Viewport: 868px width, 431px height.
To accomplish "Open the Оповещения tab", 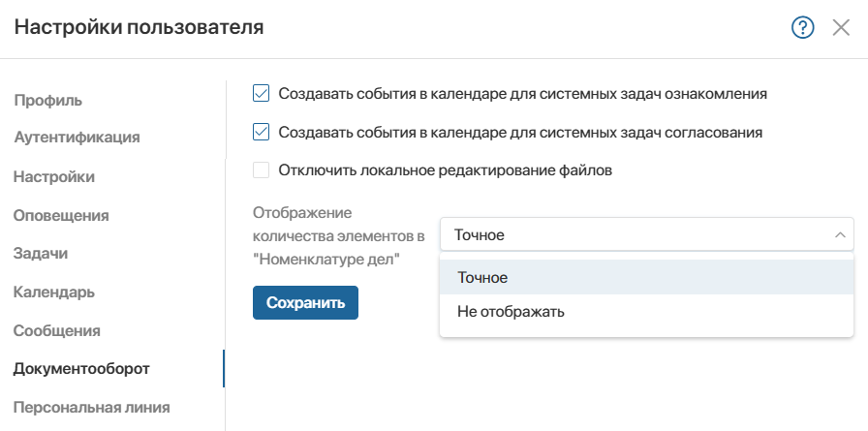I will [61, 215].
